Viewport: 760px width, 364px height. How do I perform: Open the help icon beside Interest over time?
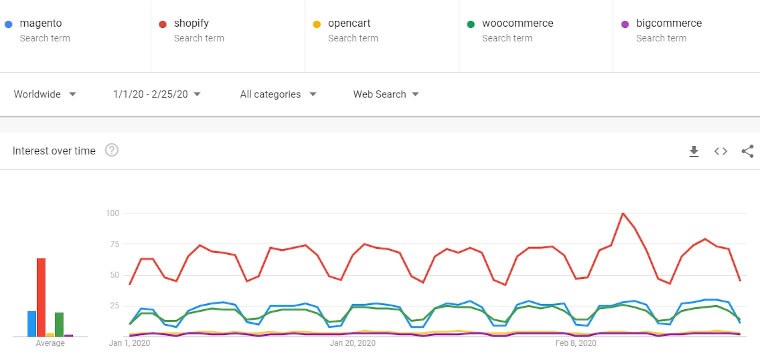111,150
